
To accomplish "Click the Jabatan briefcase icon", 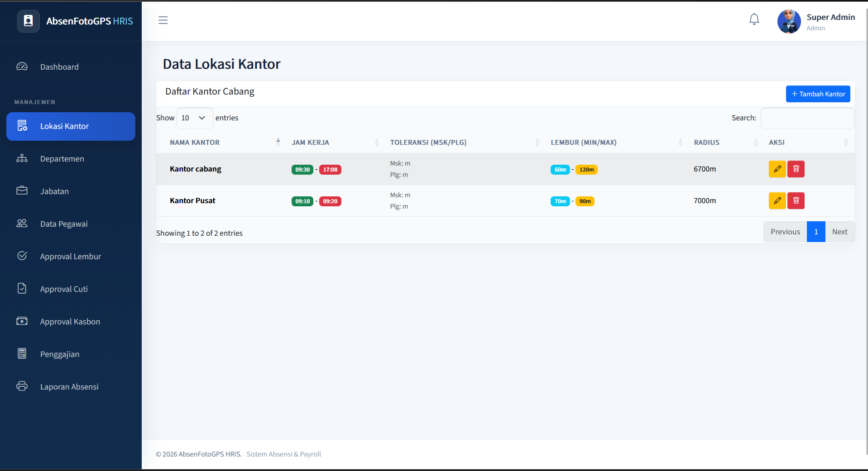I will (x=22, y=190).
